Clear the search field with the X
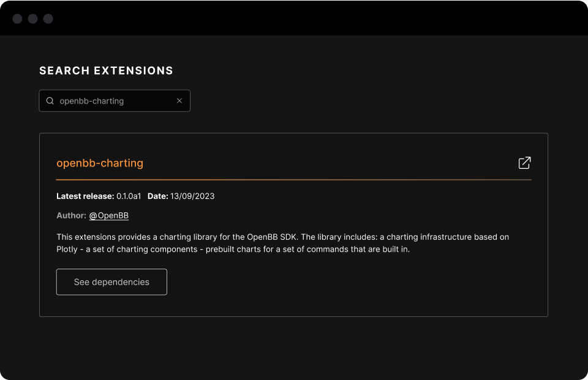This screenshot has height=380, width=588. [x=179, y=101]
